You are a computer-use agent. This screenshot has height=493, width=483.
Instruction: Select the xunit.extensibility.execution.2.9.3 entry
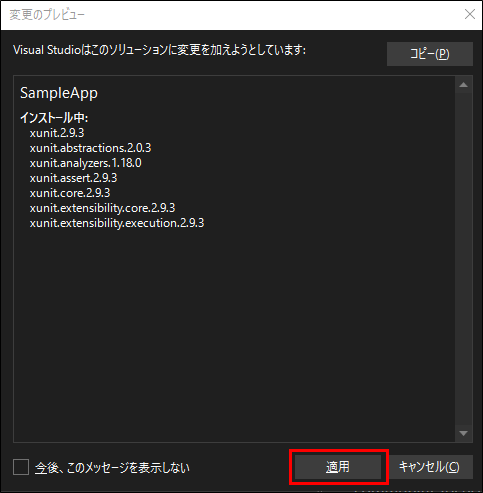pos(117,223)
